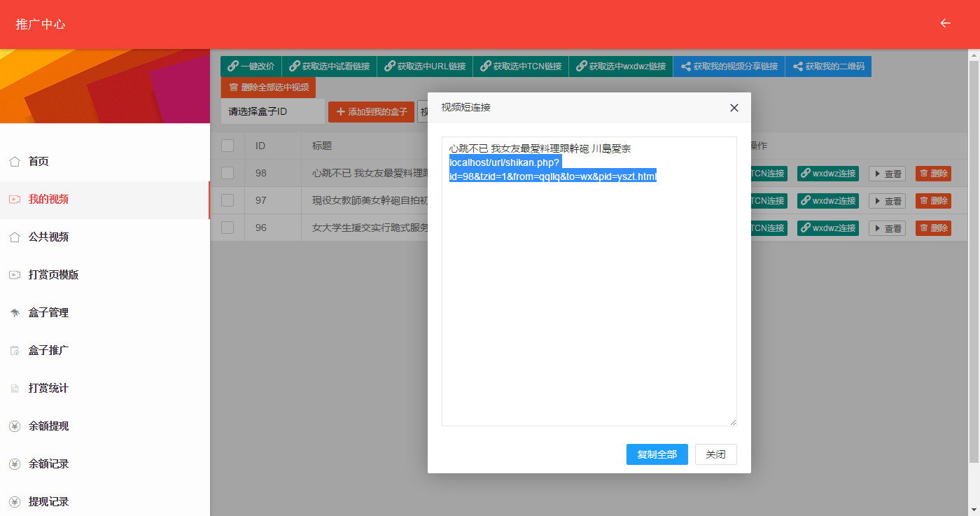Screen dimensions: 980x516
Task: Click the yen icon beside 余额记录
Action: click(15, 464)
